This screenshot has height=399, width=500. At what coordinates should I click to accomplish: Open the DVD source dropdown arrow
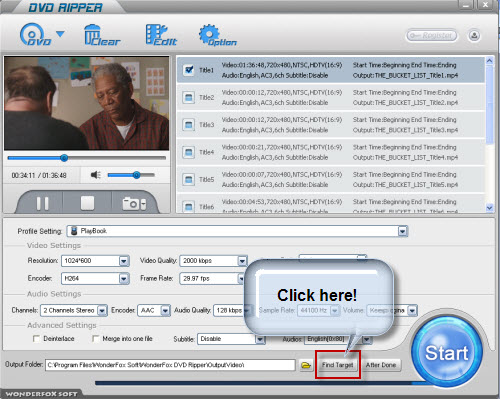pos(60,34)
